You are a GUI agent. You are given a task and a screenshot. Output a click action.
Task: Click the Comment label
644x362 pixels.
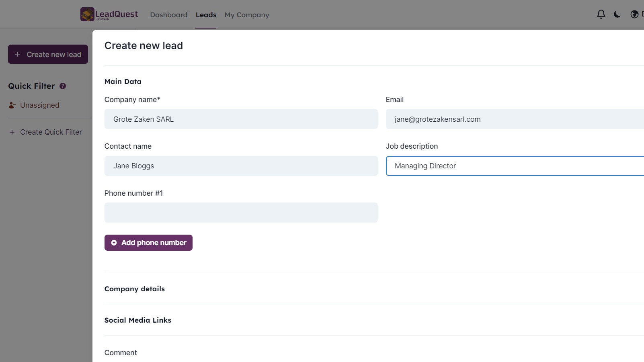[x=121, y=353]
